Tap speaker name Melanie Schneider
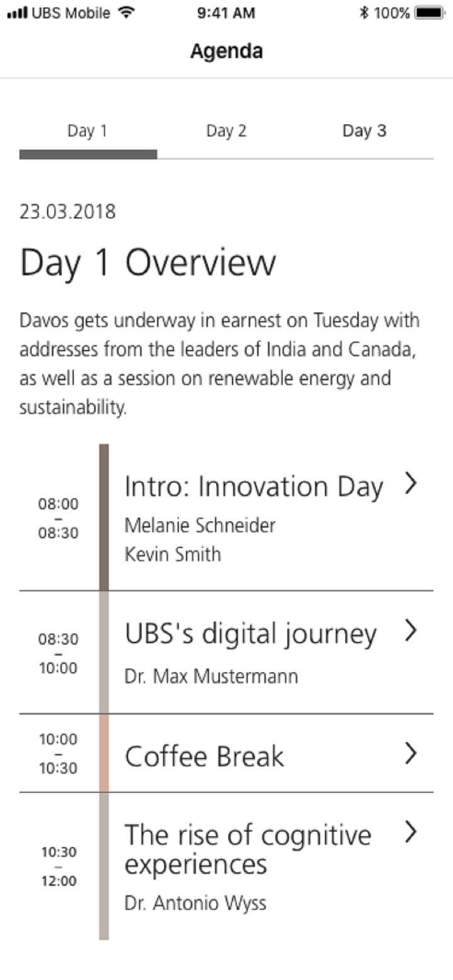453x980 pixels. tap(199, 525)
